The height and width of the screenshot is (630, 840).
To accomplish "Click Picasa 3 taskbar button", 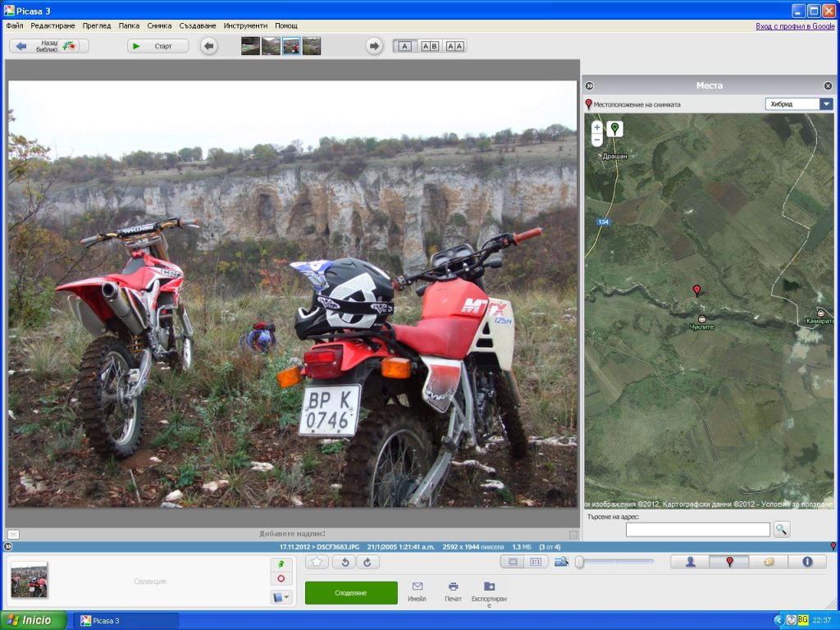I will (x=126, y=620).
